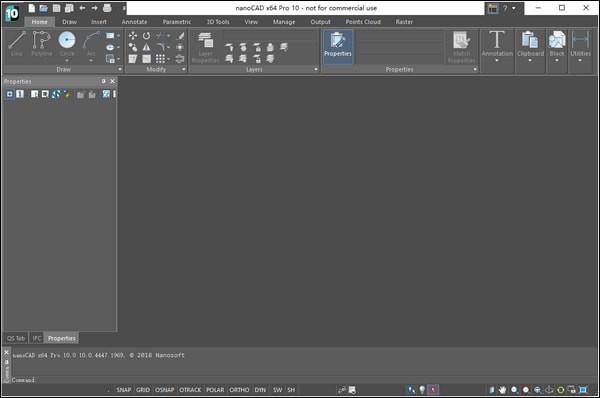Click the help question mark icon

tap(505, 8)
